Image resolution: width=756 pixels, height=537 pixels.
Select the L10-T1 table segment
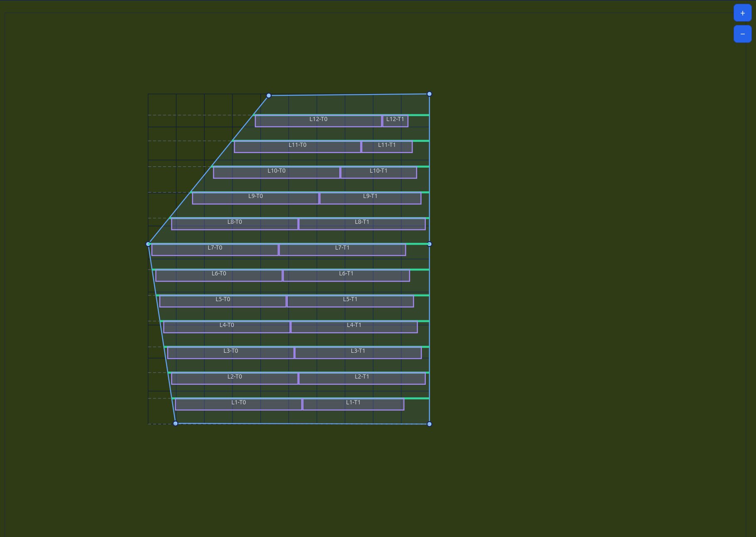379,171
